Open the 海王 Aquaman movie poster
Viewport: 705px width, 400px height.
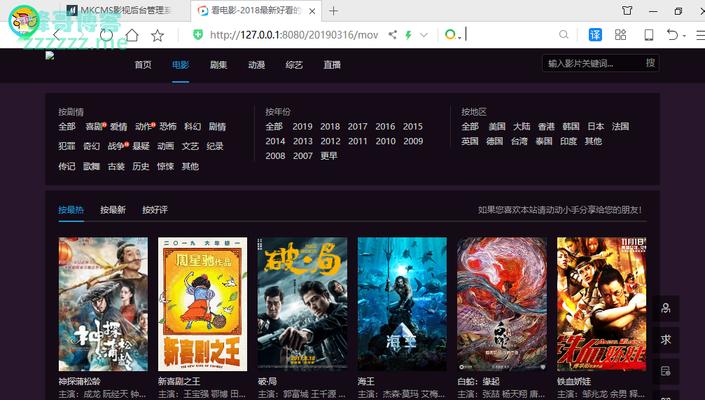pos(402,304)
